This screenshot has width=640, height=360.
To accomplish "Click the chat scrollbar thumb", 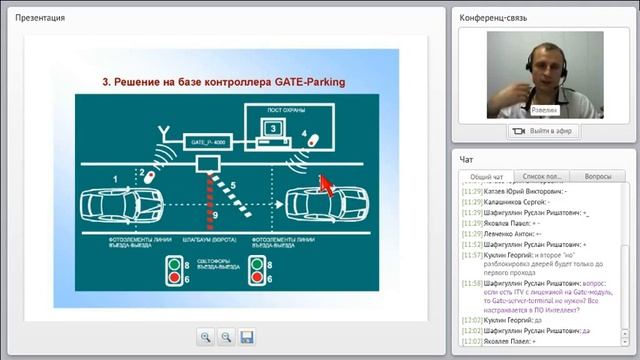I will (625, 286).
